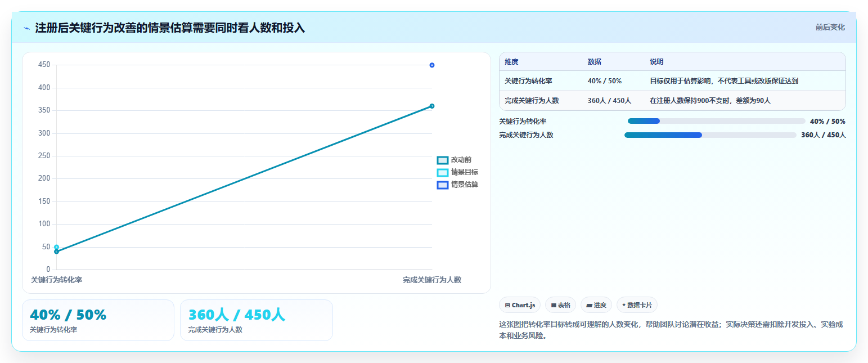The height and width of the screenshot is (363, 868).
Task: Click the 维度 table column header
Action: [511, 61]
